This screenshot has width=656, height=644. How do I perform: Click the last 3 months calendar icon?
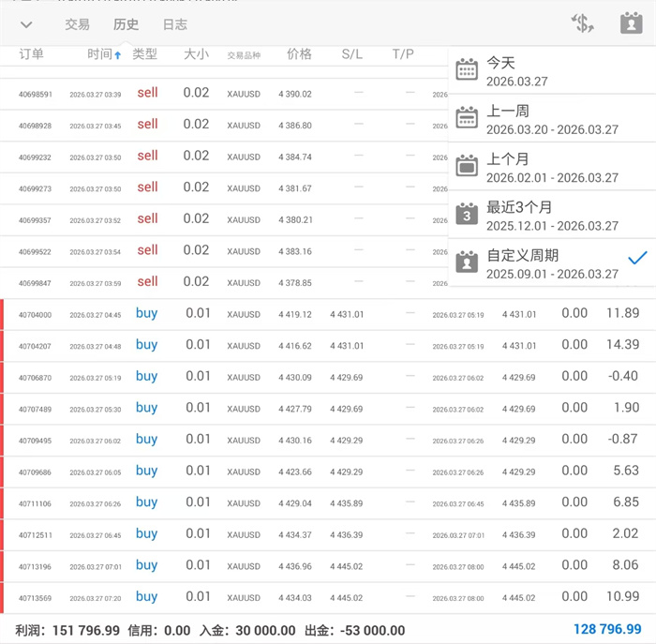[467, 215]
